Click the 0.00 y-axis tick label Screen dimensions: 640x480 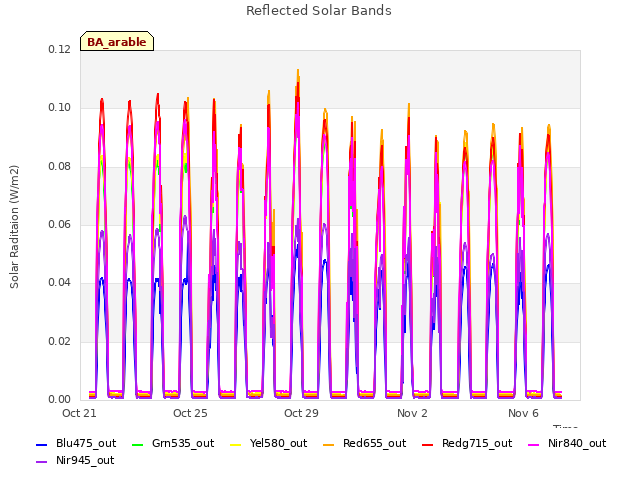[x=60, y=399]
